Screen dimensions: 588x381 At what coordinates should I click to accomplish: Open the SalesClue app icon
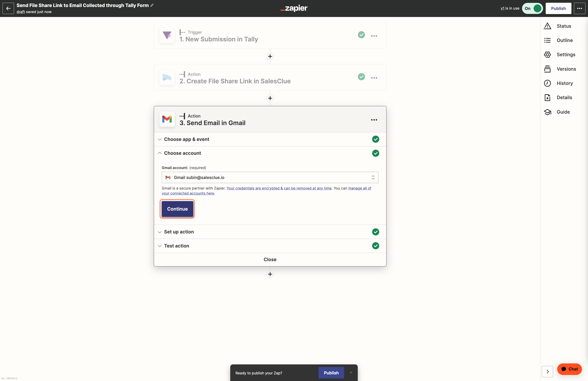[x=167, y=77]
